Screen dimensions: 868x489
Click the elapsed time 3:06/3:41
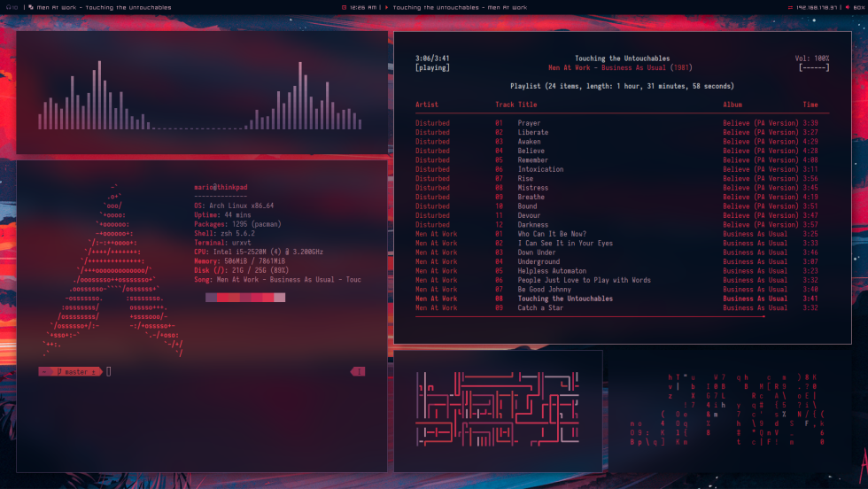click(x=432, y=58)
